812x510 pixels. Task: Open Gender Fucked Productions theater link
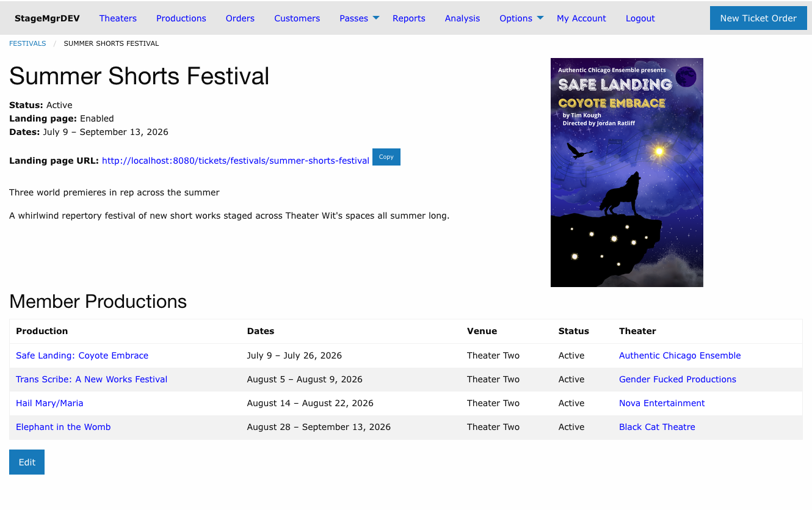678,379
